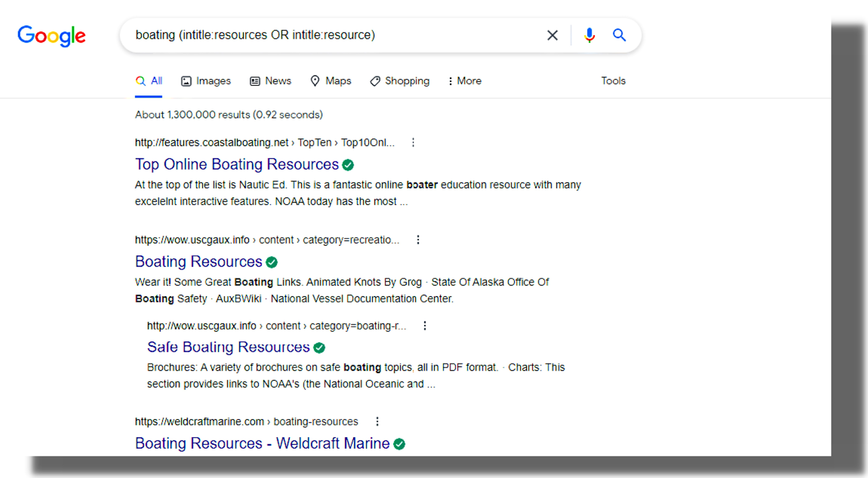Open the Tools filter options
868x478 pixels.
[x=613, y=81]
